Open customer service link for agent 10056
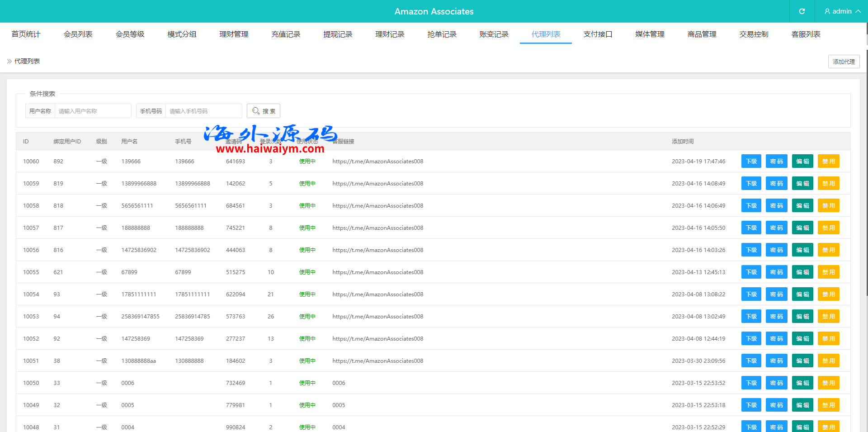 [377, 250]
